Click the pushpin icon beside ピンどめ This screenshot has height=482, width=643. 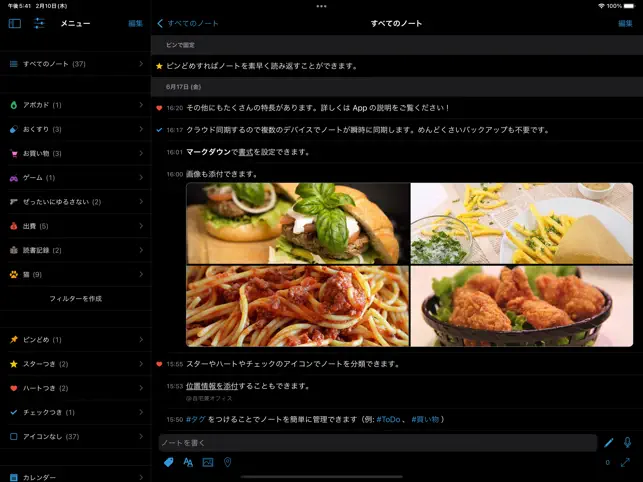(14, 340)
